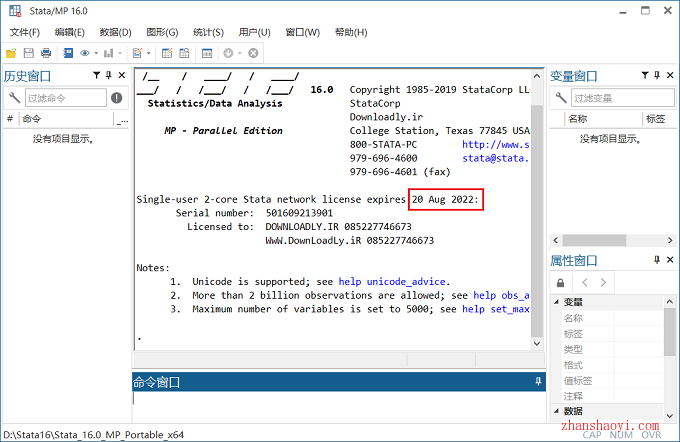Click the wrench icon in 变量窗口
The image size is (680, 442).
point(561,98)
